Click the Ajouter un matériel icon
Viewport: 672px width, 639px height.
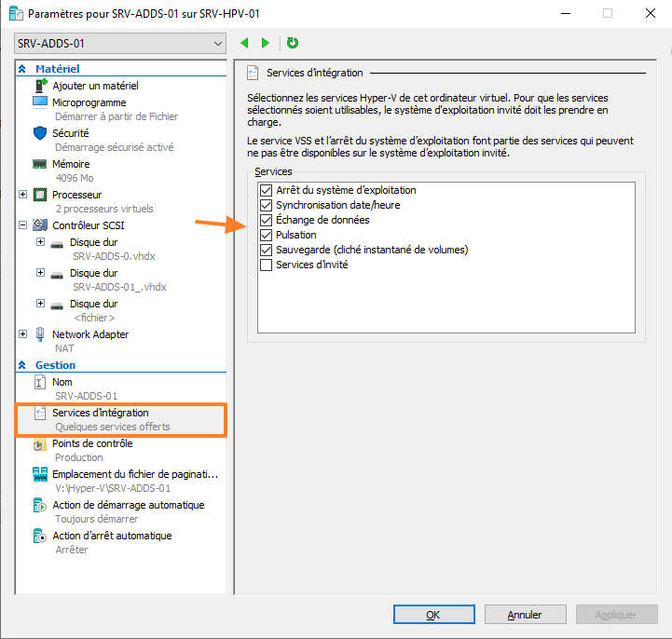pyautogui.click(x=40, y=86)
